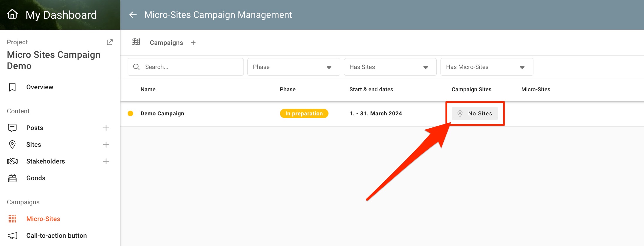Expand the Phase filter dropdown

(x=293, y=67)
